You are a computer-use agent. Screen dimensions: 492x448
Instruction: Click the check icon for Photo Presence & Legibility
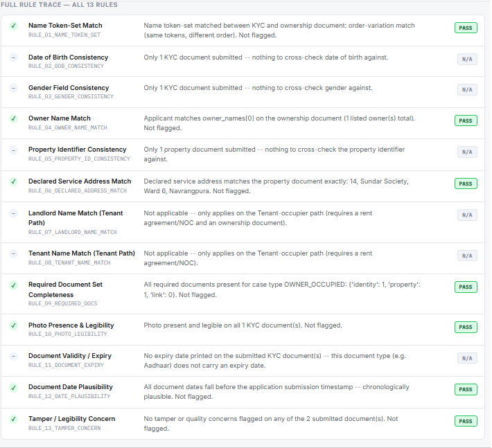[13, 325]
